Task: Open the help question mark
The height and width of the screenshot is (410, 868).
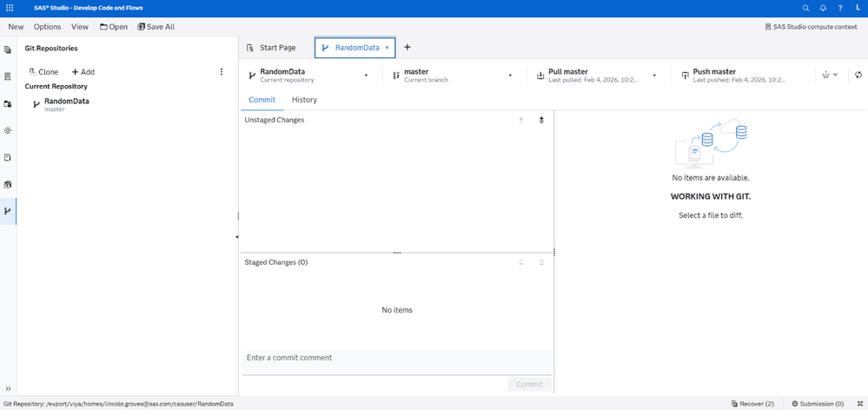Action: (x=840, y=8)
